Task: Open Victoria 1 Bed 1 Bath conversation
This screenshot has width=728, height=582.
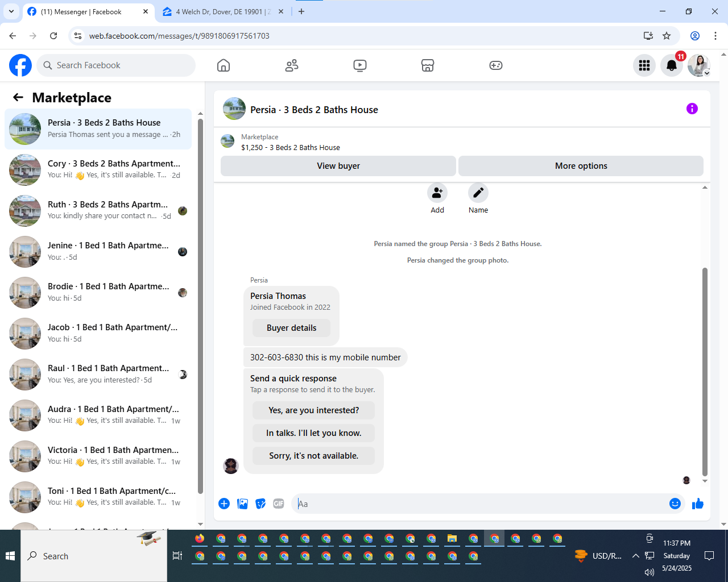Action: tap(98, 456)
